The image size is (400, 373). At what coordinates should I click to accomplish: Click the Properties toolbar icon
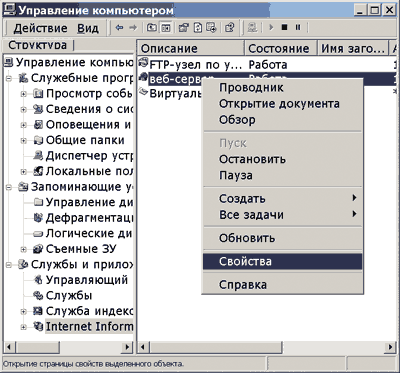pyautogui.click(x=184, y=28)
